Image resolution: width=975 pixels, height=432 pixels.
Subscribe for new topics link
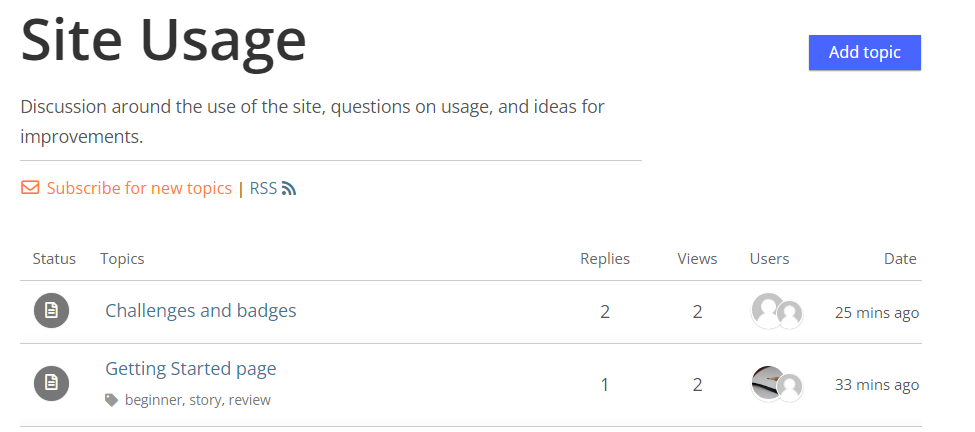coord(139,188)
